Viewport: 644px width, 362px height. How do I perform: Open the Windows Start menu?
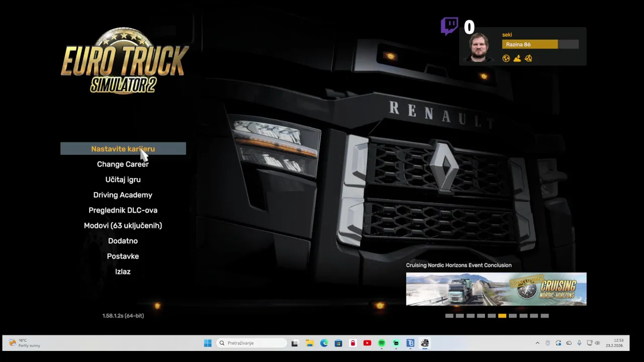click(x=208, y=343)
